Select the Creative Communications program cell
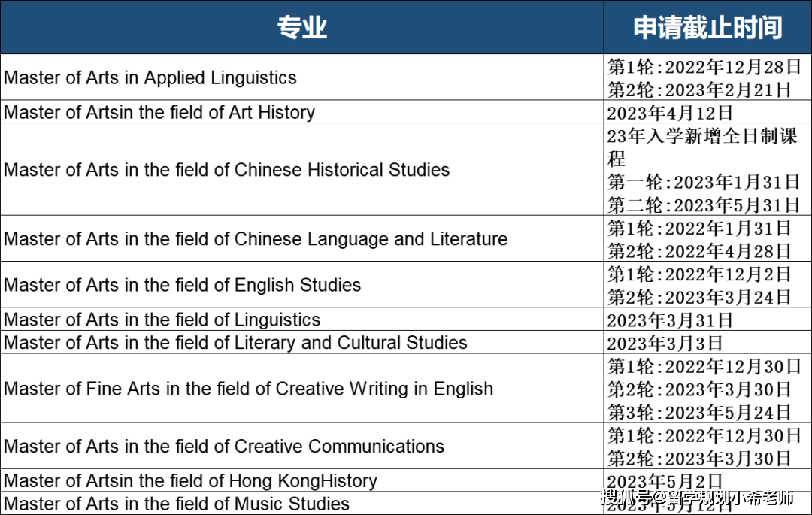812x515 pixels. point(302,446)
